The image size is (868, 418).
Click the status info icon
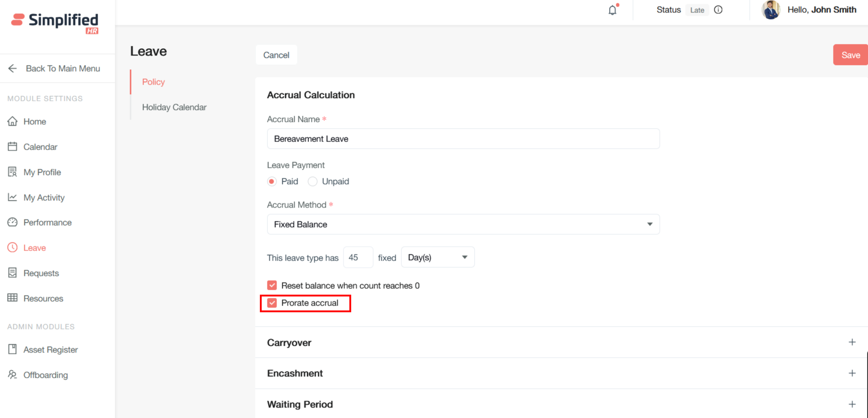[718, 10]
